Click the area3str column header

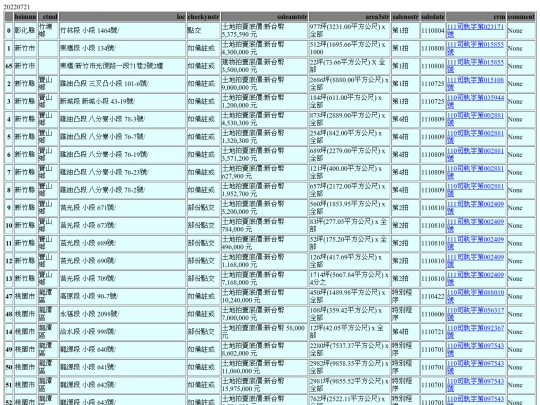point(349,17)
